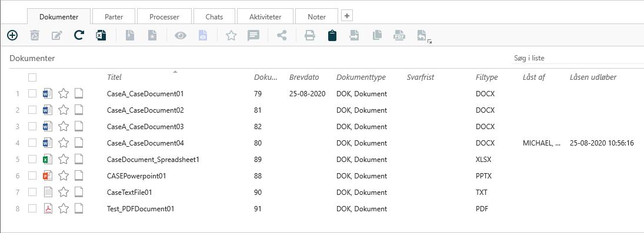644x233 pixels.
Task: Add a new tab with plus button
Action: pos(347,16)
